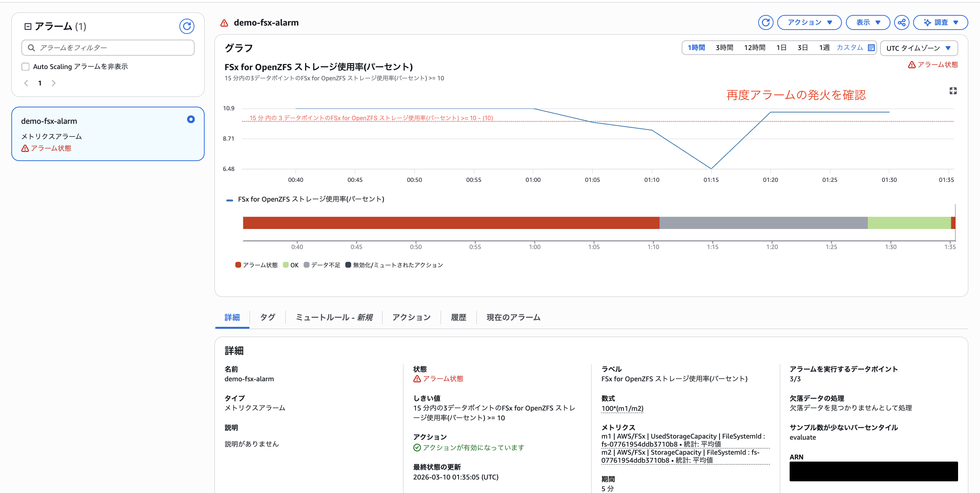Enlarge graph with the fullscreen icon

(x=953, y=91)
